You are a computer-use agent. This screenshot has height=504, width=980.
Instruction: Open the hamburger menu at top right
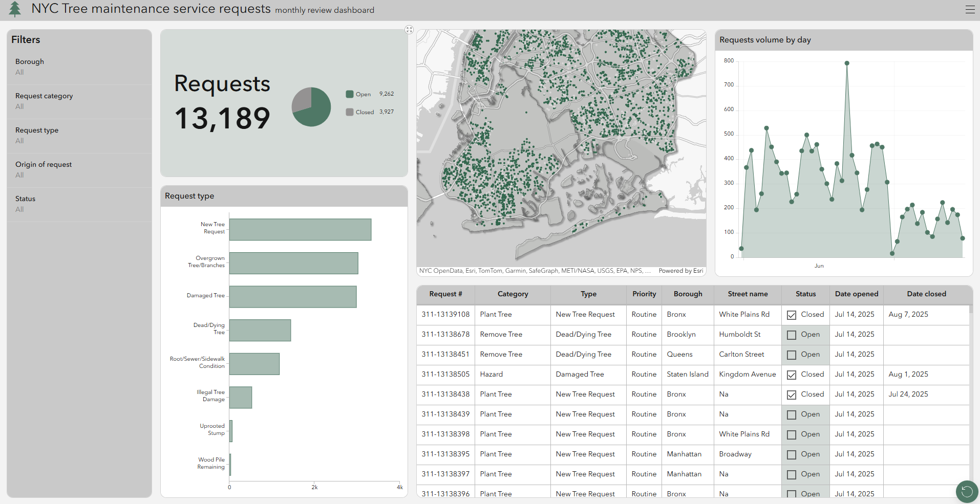[970, 9]
